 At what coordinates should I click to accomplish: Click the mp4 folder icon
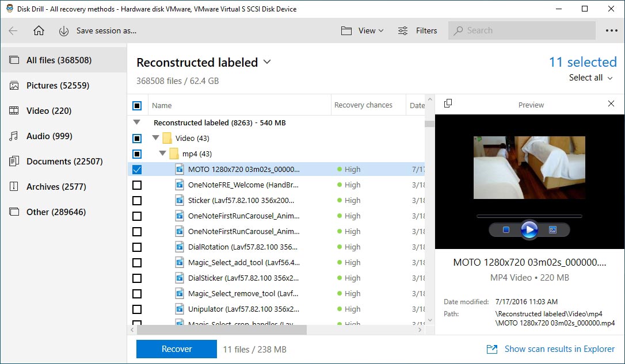pos(174,154)
